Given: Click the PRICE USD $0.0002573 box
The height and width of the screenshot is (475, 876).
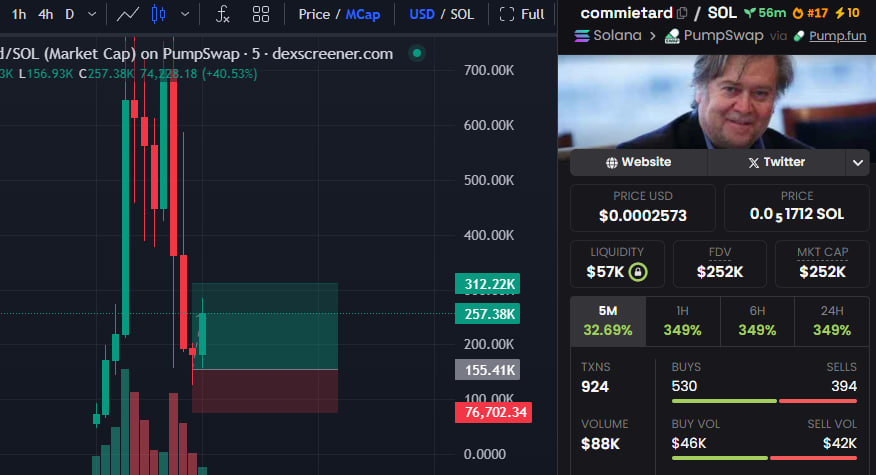Looking at the screenshot, I should pos(642,207).
